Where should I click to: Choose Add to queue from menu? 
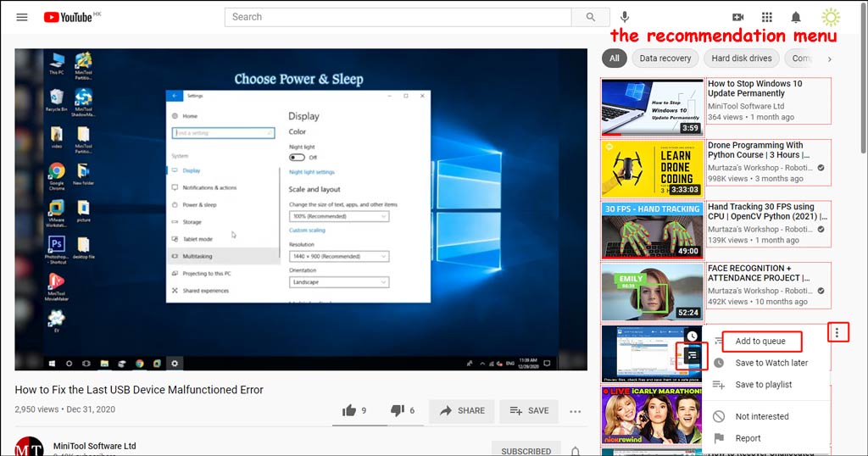coord(760,341)
